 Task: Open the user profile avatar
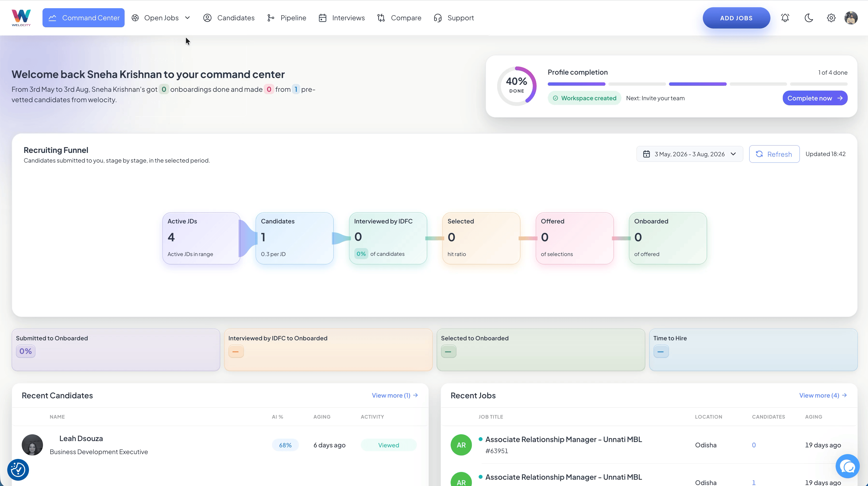(x=851, y=18)
